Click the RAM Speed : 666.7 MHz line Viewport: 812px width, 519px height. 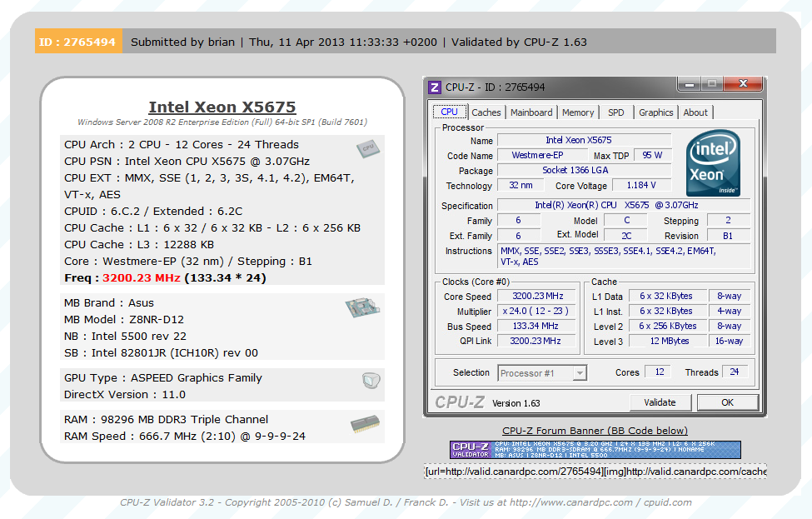coord(185,437)
